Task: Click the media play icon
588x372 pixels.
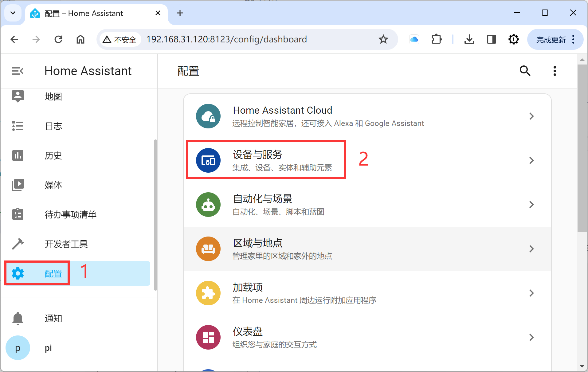Action: (x=18, y=185)
